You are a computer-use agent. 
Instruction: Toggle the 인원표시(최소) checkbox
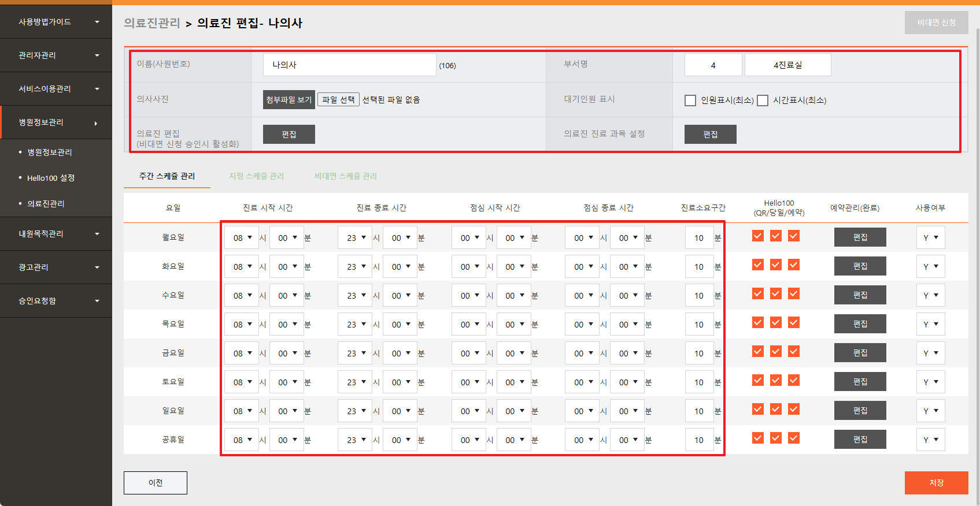690,101
